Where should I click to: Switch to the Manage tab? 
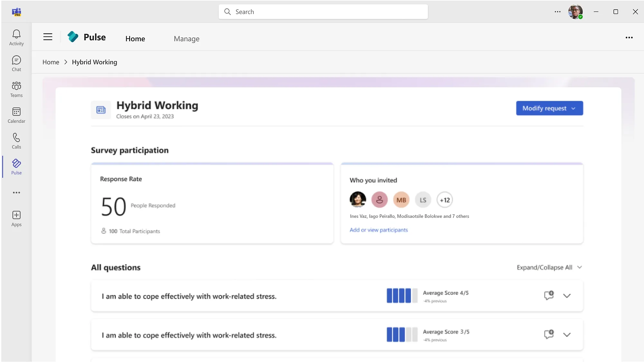point(186,39)
